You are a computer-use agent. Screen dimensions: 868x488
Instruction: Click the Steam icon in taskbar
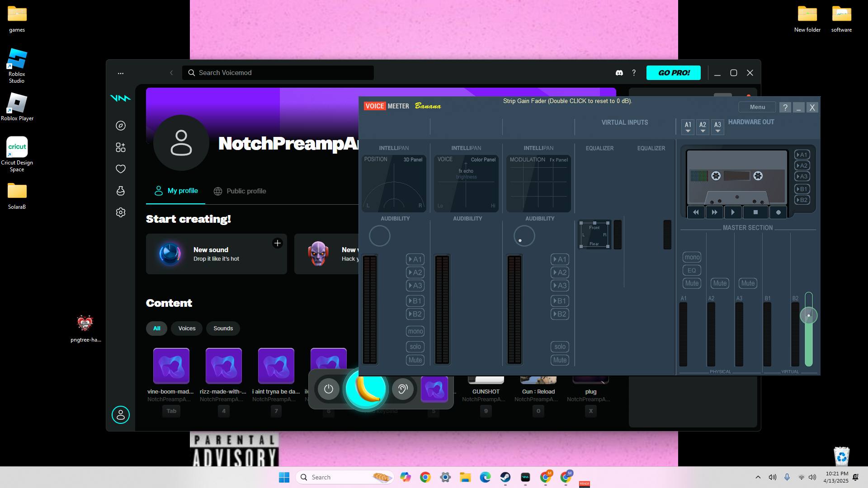coord(505,477)
